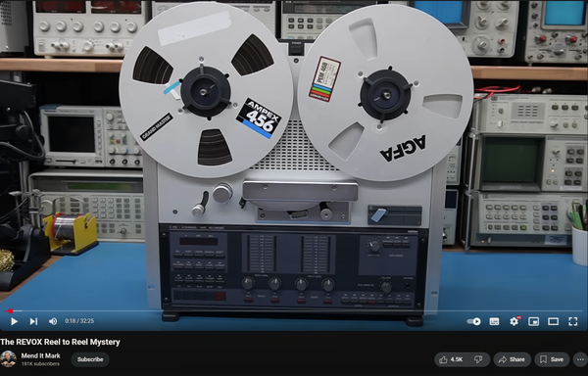588x376 pixels.
Task: Like the video with 4.5K likes
Action: (x=452, y=359)
